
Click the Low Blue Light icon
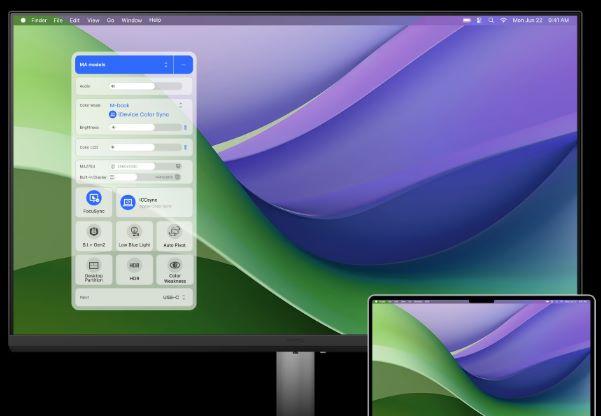(135, 231)
